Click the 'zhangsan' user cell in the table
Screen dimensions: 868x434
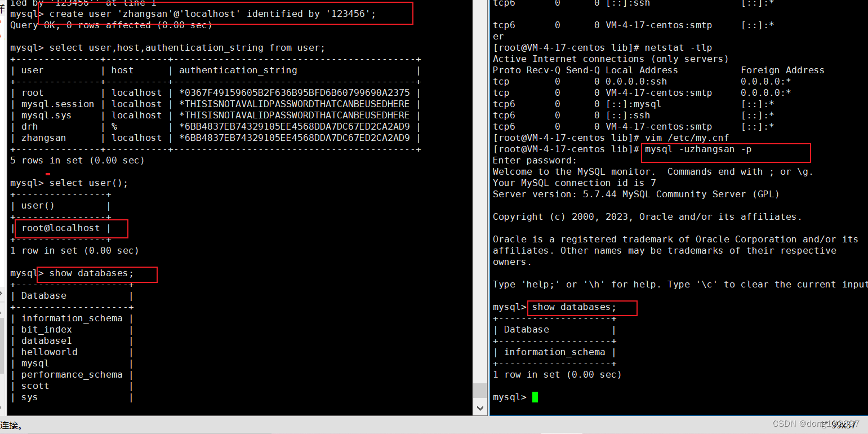pos(43,138)
